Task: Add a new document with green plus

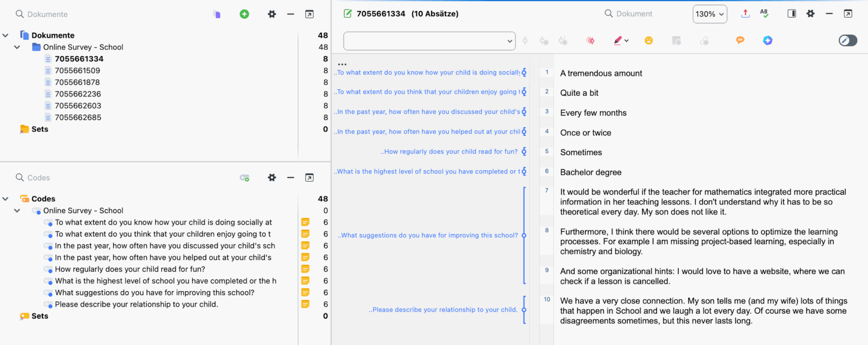Action: click(x=244, y=14)
